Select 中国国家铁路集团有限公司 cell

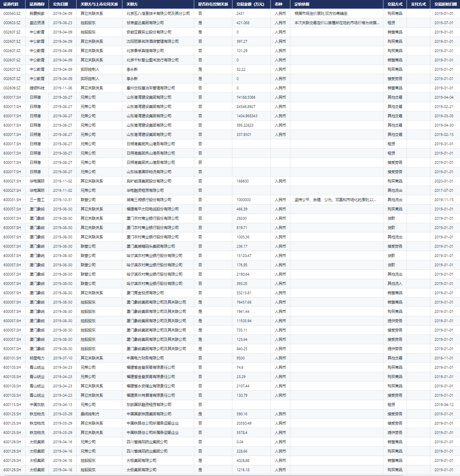point(149,414)
